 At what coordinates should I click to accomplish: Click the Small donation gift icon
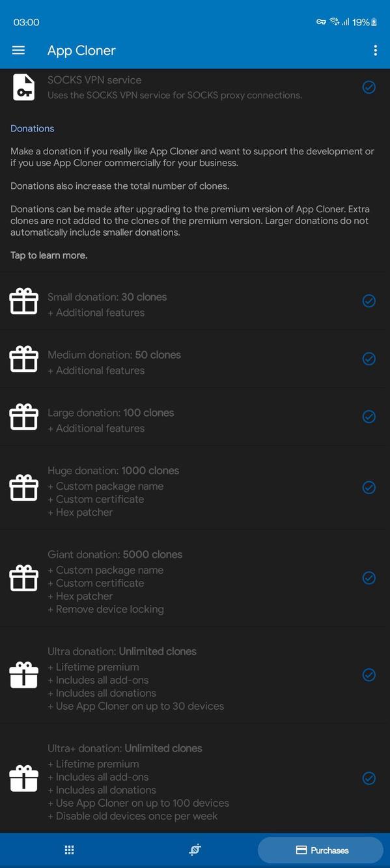[23, 301]
